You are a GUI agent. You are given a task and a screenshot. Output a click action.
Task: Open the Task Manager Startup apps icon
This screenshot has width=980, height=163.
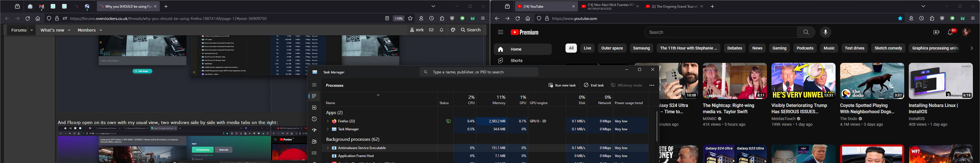(314, 130)
